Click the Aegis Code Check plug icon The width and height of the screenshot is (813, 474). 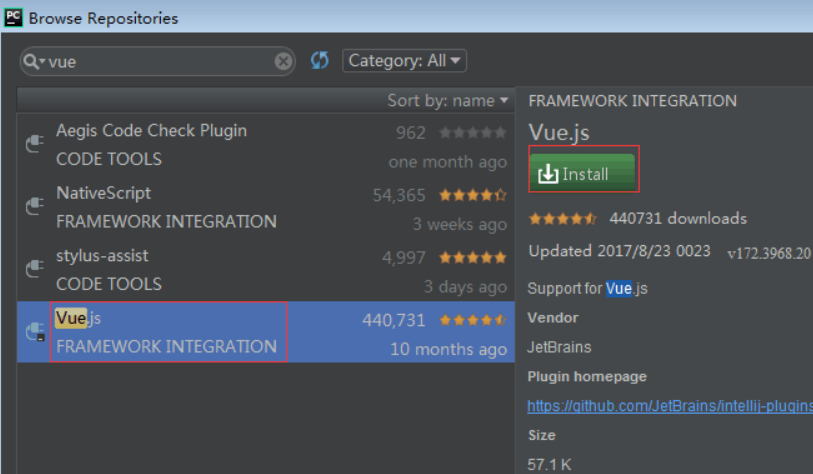click(35, 143)
